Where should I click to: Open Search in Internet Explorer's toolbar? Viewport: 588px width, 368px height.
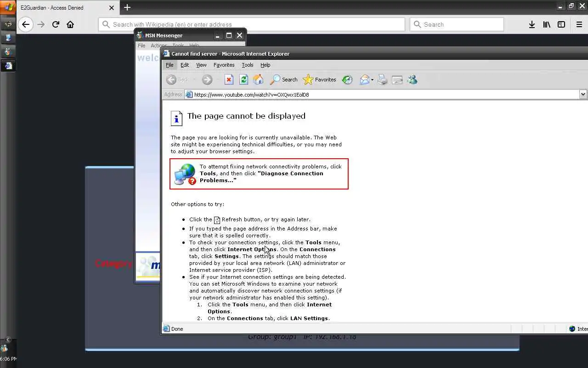coord(284,80)
